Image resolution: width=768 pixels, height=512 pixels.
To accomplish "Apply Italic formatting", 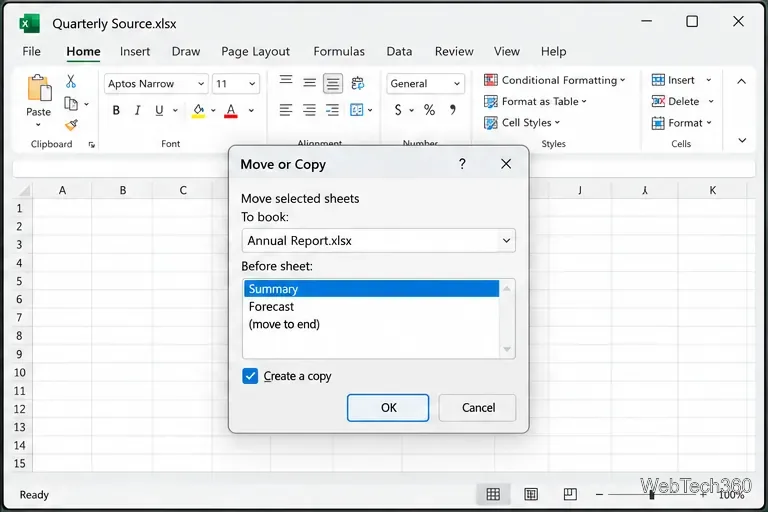I will [x=138, y=110].
